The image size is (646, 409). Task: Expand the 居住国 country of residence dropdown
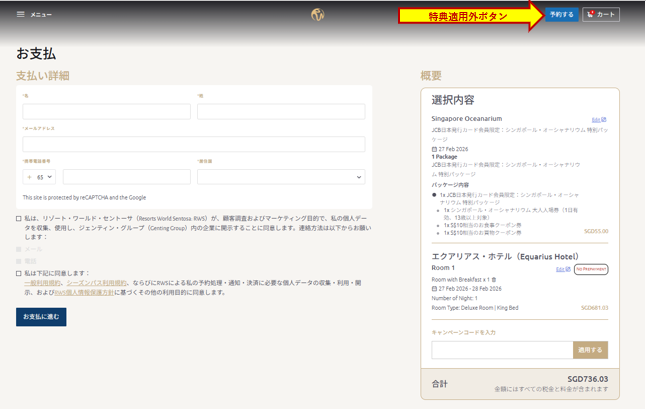(280, 177)
